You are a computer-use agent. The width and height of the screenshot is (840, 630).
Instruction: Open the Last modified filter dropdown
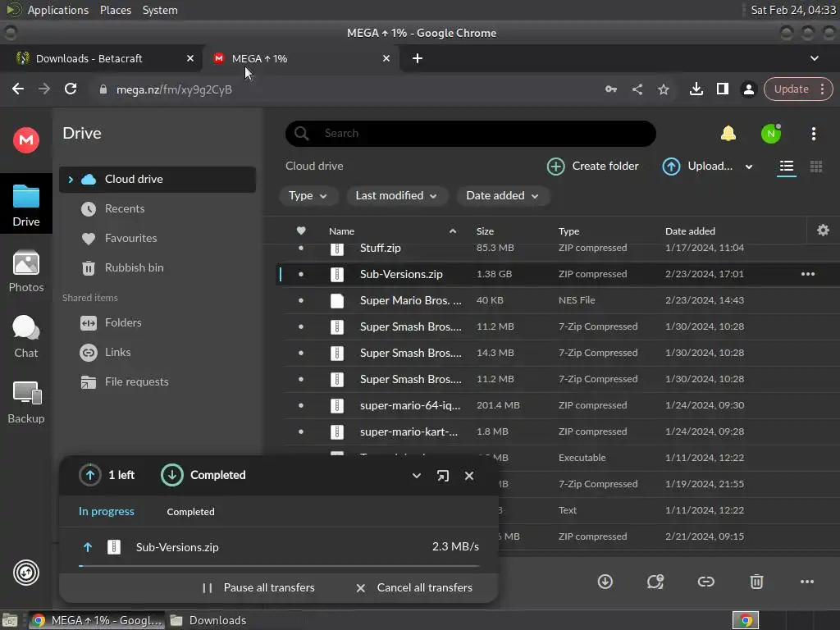pos(396,196)
